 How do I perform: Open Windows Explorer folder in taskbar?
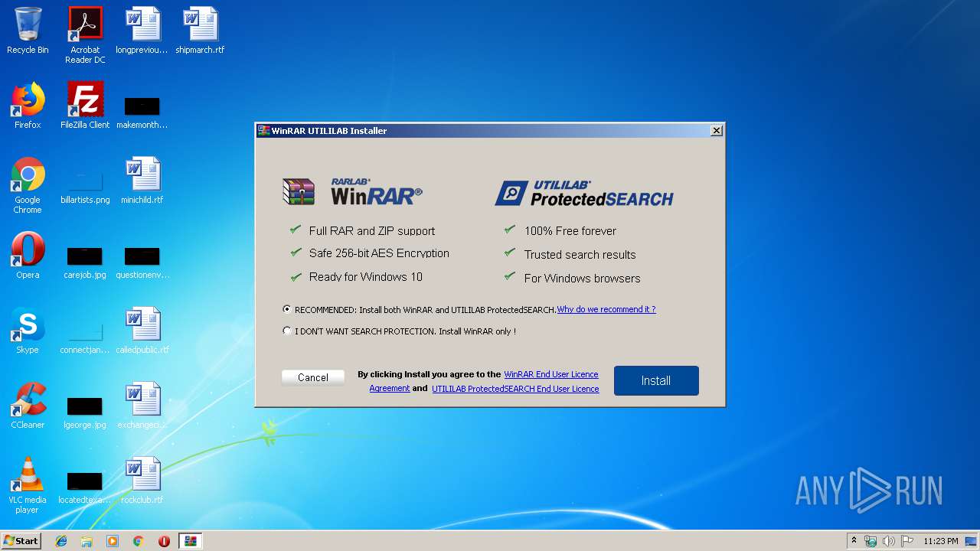87,541
